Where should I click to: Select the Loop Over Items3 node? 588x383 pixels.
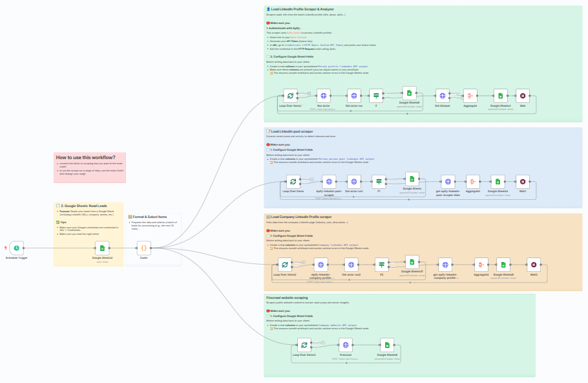(304, 345)
